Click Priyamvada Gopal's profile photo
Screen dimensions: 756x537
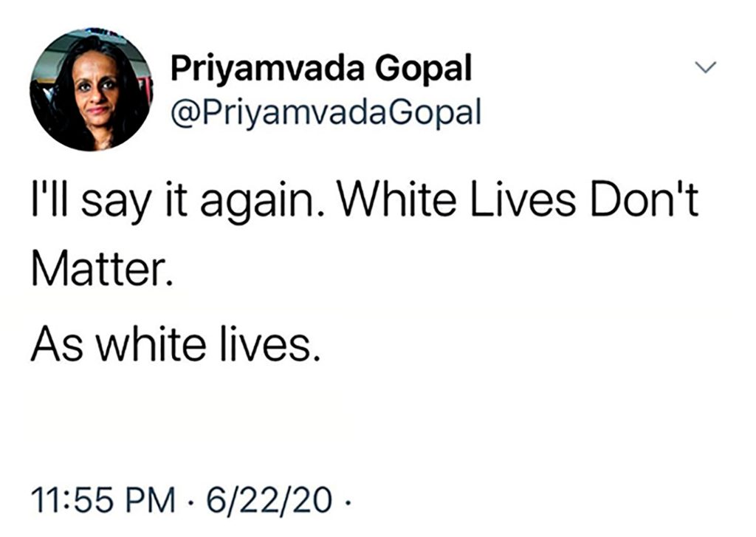coord(91,90)
